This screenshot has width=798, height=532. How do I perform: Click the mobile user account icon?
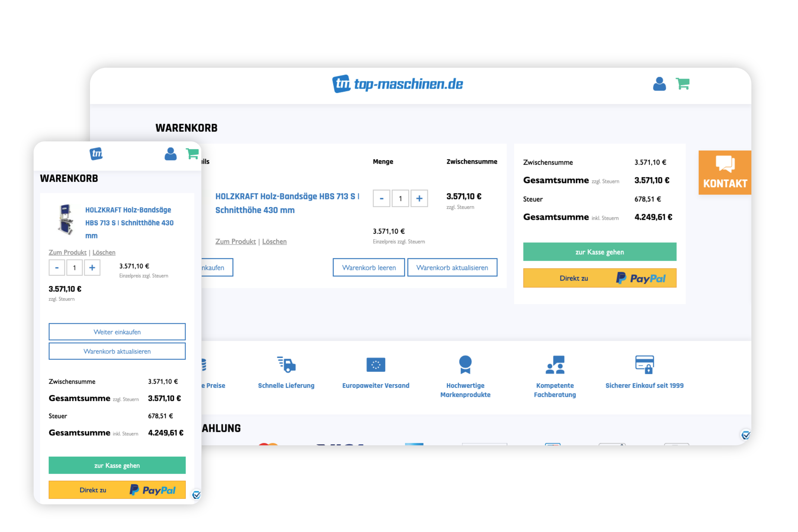pyautogui.click(x=170, y=154)
